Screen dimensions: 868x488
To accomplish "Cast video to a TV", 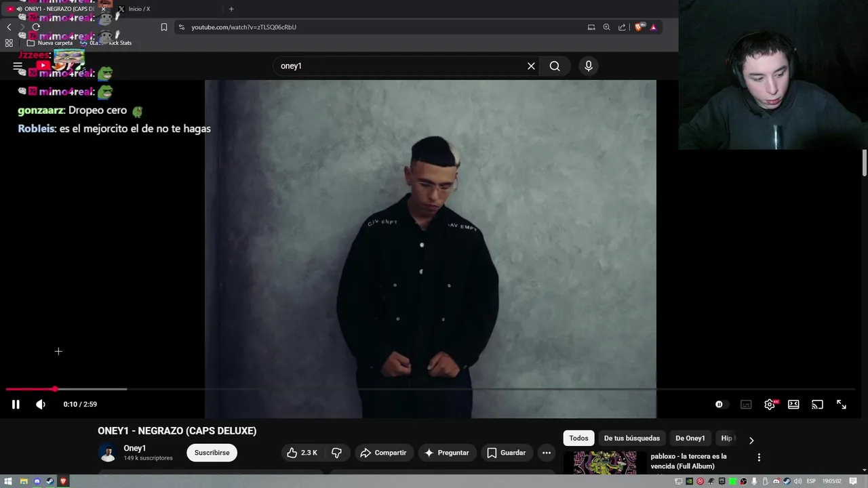I will pyautogui.click(x=817, y=405).
